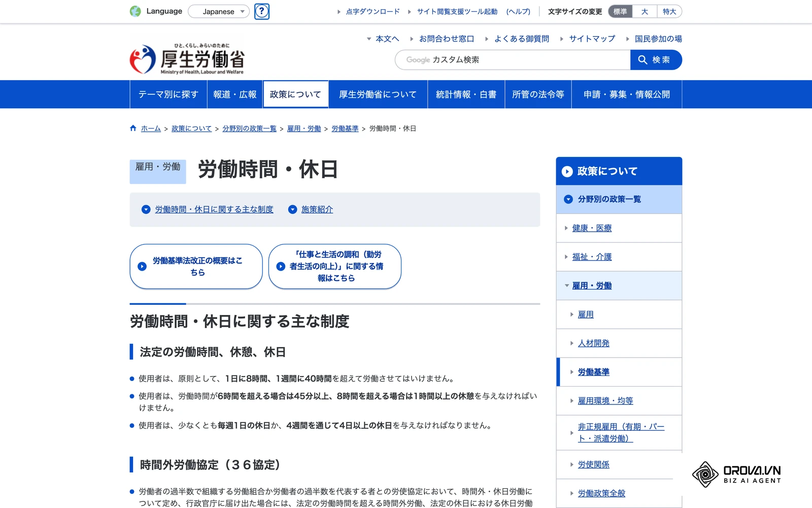Click the Google custom search field

[513, 60]
